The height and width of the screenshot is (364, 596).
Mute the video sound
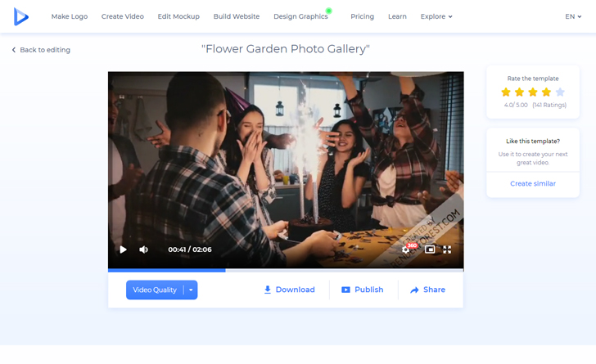[144, 249]
